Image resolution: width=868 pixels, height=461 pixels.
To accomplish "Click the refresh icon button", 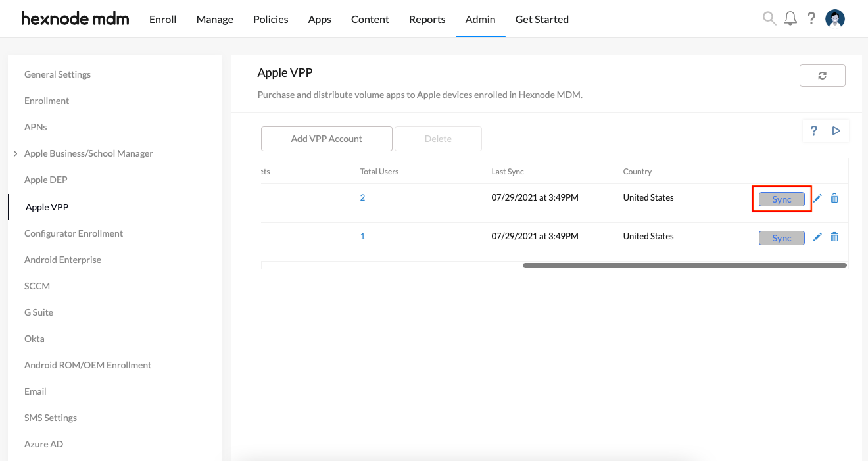I will pyautogui.click(x=822, y=76).
